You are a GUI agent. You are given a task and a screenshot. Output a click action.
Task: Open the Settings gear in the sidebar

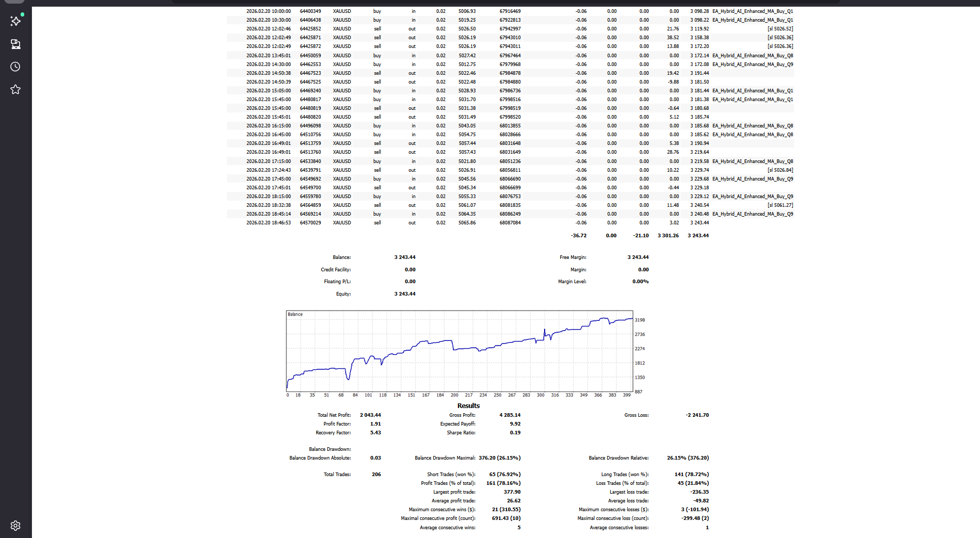tap(15, 526)
